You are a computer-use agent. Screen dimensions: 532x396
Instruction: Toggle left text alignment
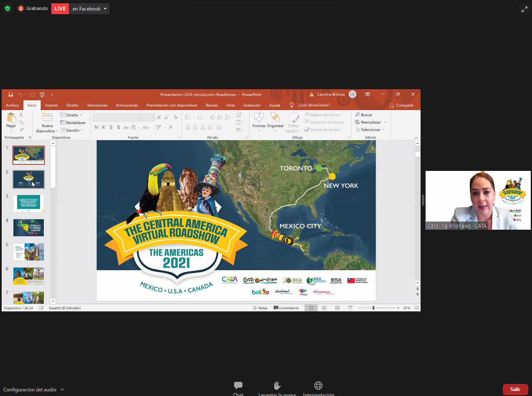[187, 127]
